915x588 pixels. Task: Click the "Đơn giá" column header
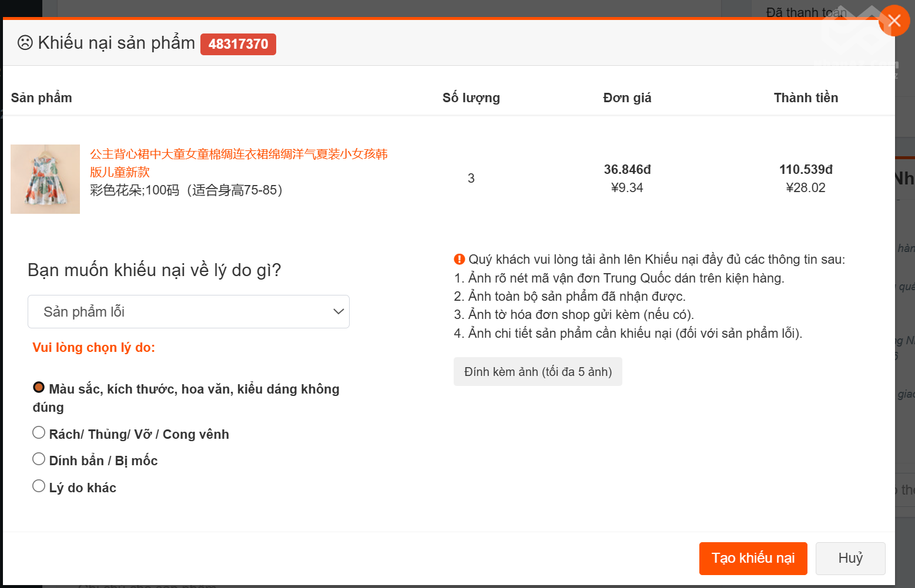[x=627, y=98]
